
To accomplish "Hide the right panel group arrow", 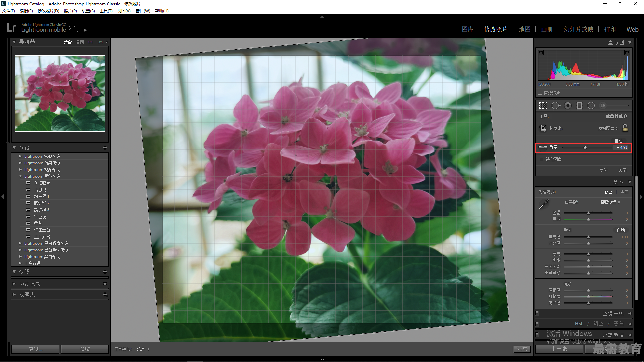I will [x=641, y=197].
